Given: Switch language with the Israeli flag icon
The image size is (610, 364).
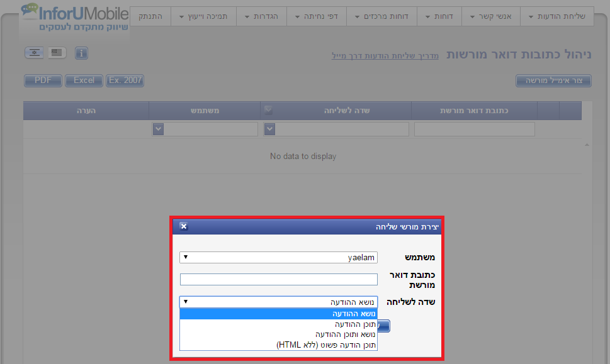Looking at the screenshot, I should click(x=34, y=53).
